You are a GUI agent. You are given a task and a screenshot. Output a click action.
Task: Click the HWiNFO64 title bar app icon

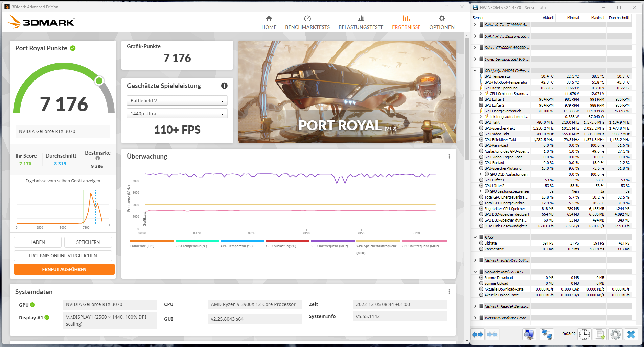pyautogui.click(x=476, y=7)
